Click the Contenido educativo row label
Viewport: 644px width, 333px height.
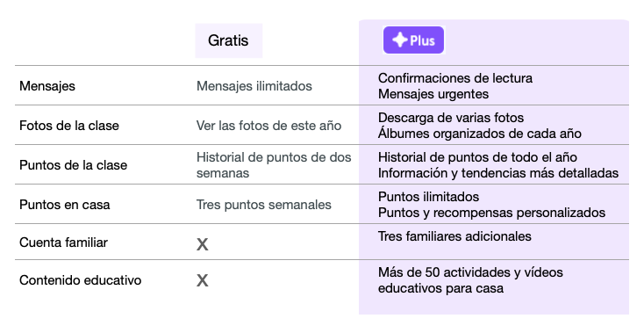pyautogui.click(x=80, y=280)
